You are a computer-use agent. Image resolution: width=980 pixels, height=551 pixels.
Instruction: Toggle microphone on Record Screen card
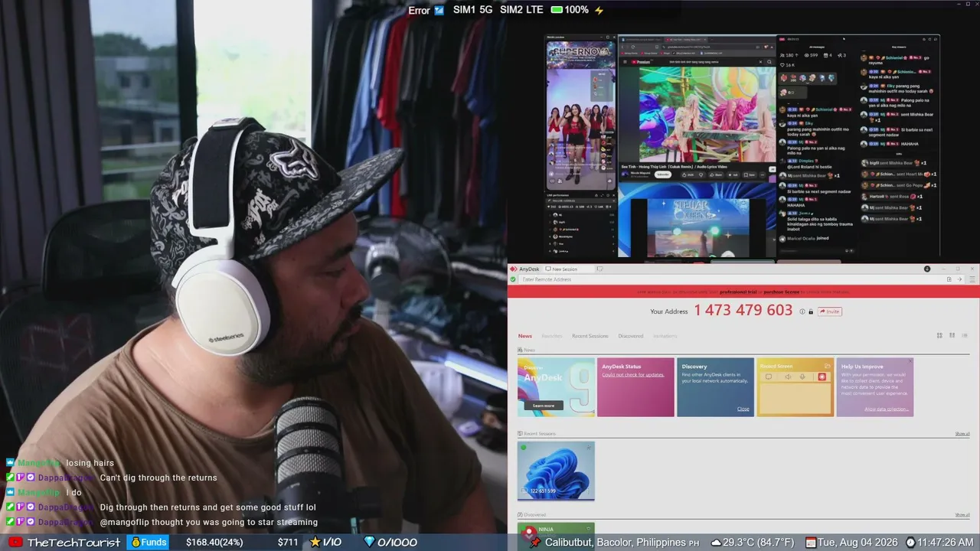click(x=802, y=377)
